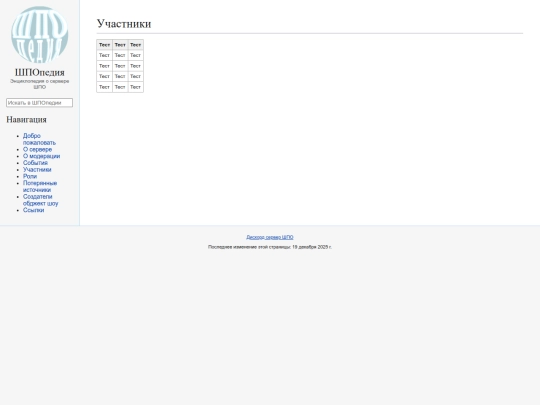The width and height of the screenshot is (540, 405).
Task: Click the last-modified date text in the footer
Action: [270, 247]
